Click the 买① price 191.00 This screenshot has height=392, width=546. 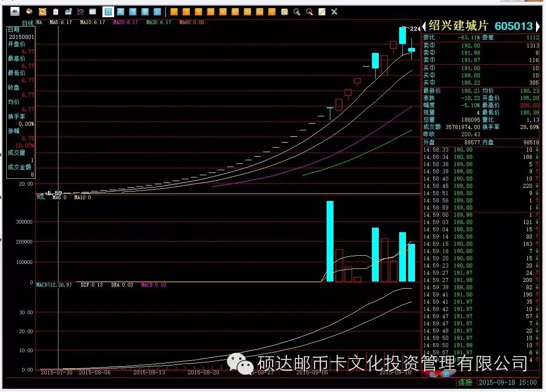[471, 68]
